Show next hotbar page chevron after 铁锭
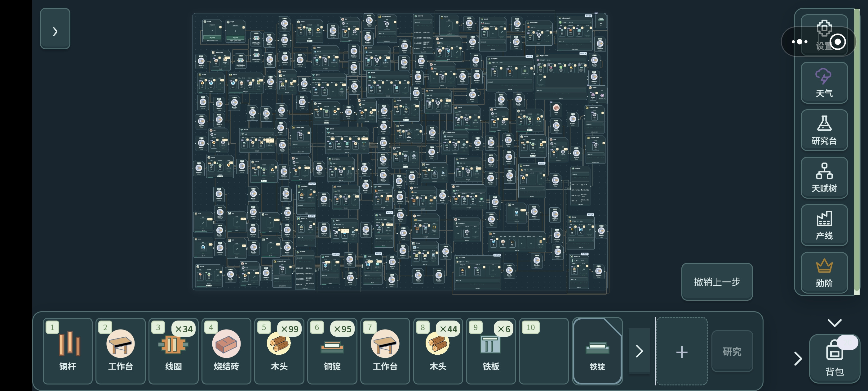Image resolution: width=868 pixels, height=391 pixels. (639, 351)
